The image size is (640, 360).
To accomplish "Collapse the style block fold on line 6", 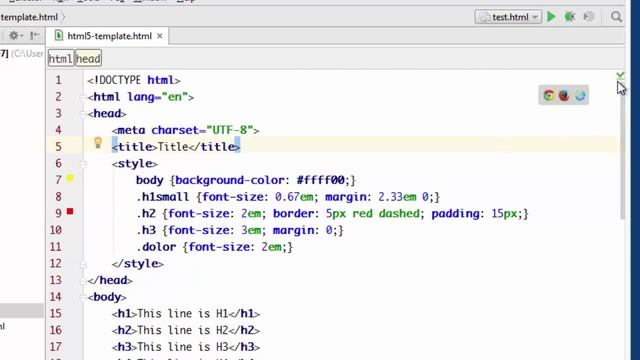I will tap(84, 164).
